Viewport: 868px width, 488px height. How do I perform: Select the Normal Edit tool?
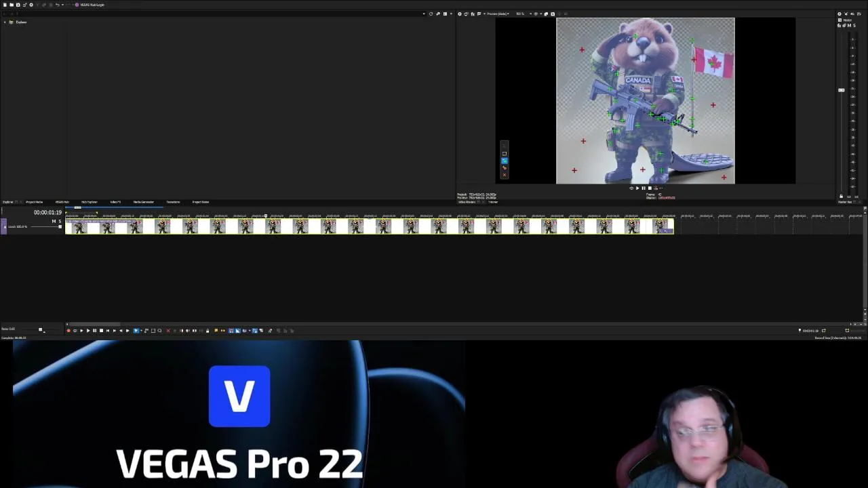click(136, 331)
